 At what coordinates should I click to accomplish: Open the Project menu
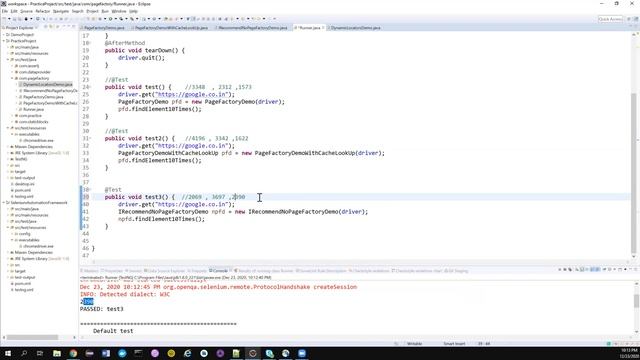point(93,11)
